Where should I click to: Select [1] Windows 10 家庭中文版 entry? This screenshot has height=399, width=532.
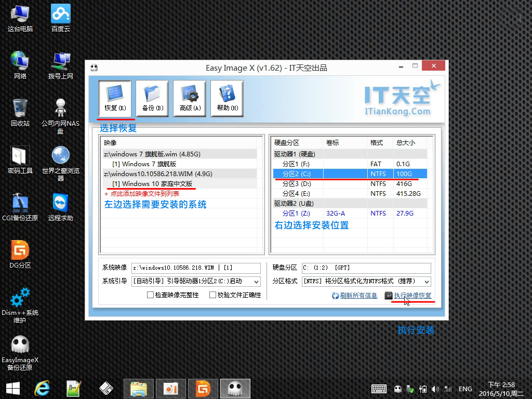[179, 183]
